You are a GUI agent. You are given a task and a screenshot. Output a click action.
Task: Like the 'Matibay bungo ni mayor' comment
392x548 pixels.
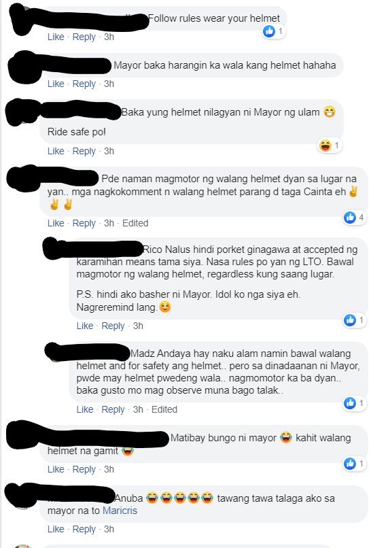tap(56, 469)
